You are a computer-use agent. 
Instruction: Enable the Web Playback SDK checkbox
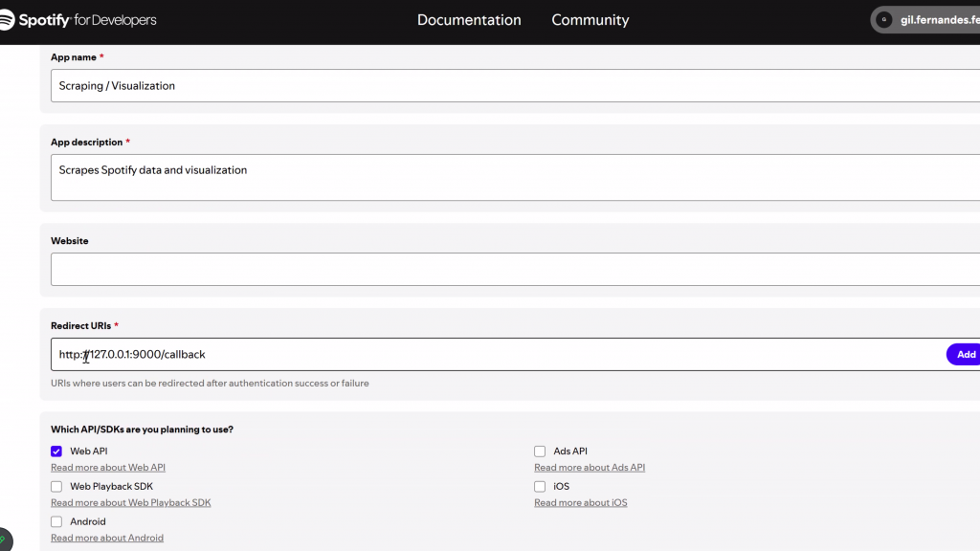(56, 486)
